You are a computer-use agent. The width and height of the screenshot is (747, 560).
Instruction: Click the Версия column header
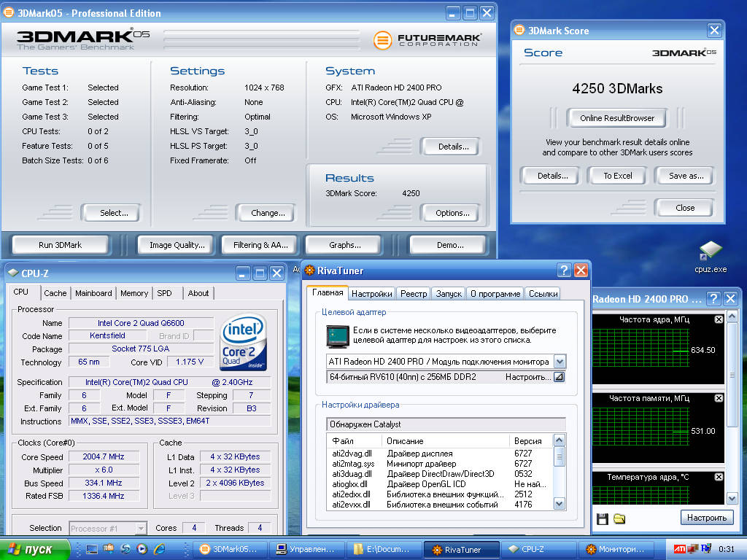531,441
